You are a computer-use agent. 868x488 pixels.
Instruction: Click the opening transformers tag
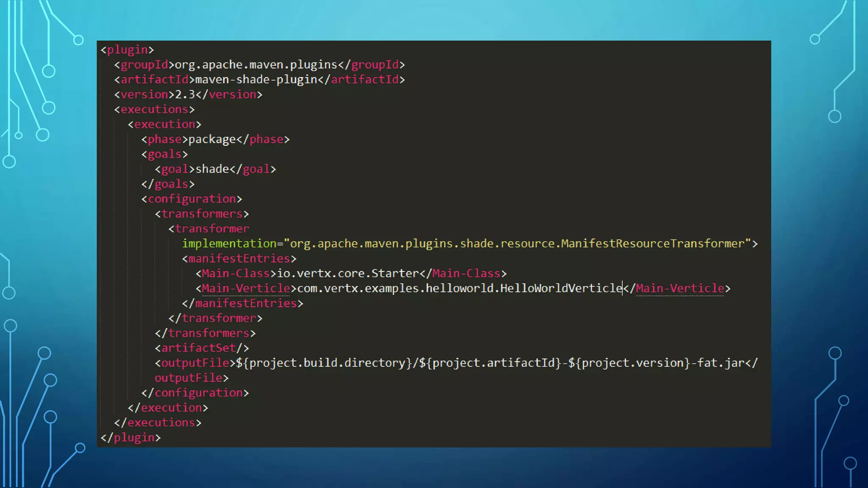(202, 214)
